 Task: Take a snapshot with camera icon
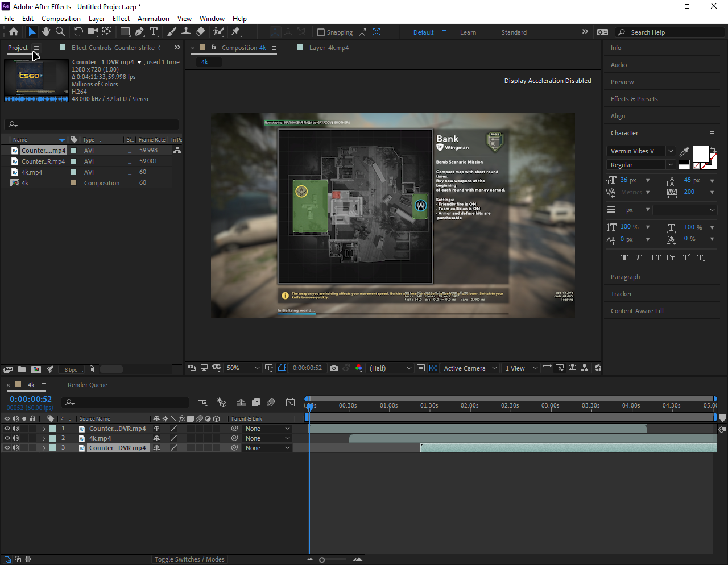(x=334, y=368)
